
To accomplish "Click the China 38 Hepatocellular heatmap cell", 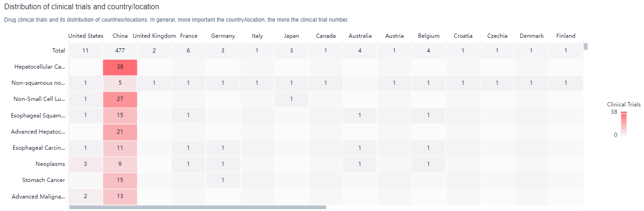I will (120, 67).
